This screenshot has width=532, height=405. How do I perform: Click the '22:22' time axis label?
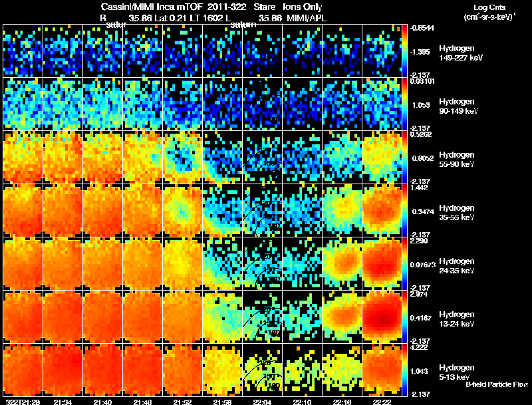[382, 402]
